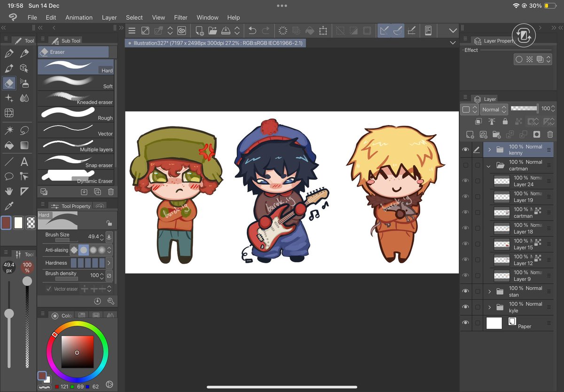This screenshot has height=392, width=564.
Task: Open the Animation menu
Action: 79,17
